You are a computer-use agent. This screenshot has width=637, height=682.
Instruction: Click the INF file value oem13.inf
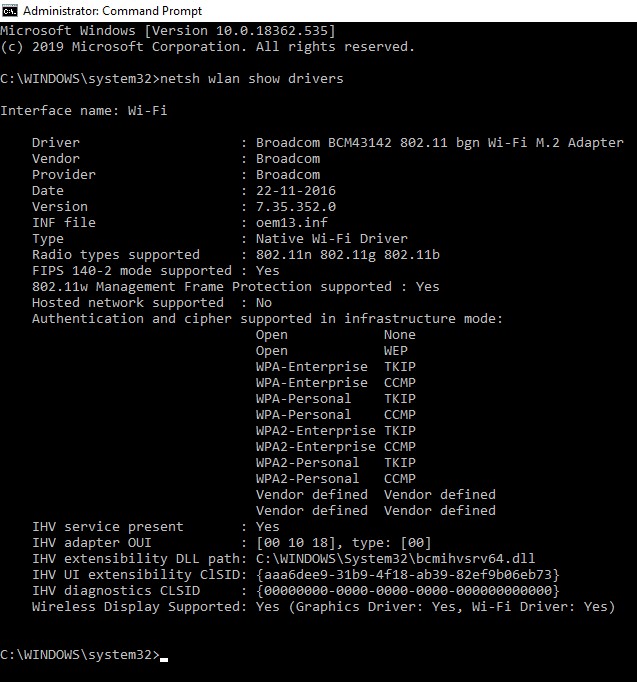click(291, 222)
